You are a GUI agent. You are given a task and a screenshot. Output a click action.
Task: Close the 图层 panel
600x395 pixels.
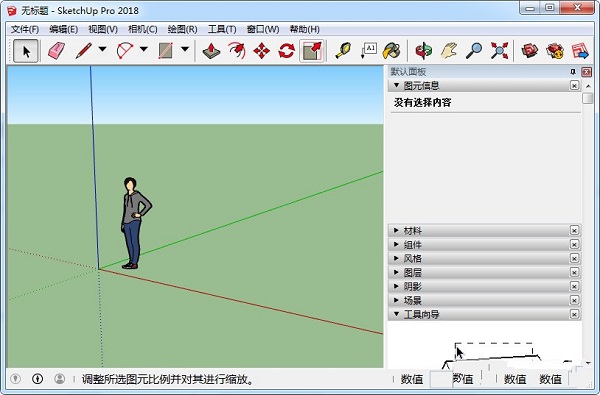(x=574, y=272)
